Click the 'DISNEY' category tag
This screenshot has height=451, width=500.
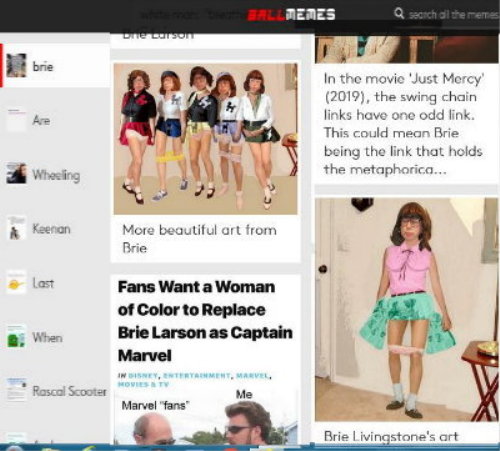[x=144, y=376]
